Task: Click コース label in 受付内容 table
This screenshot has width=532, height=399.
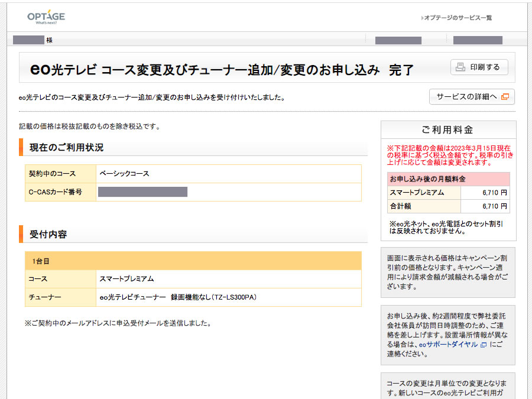Action: (61, 279)
